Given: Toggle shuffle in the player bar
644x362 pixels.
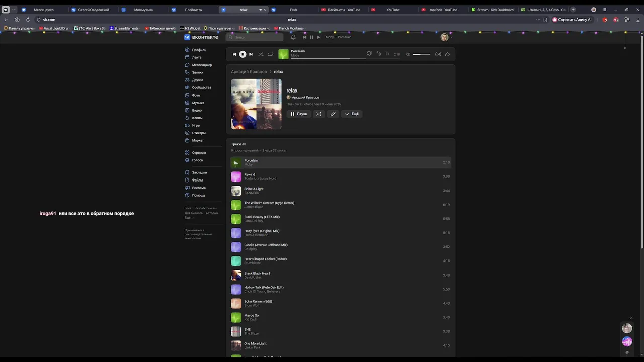Looking at the screenshot, I should pyautogui.click(x=261, y=54).
